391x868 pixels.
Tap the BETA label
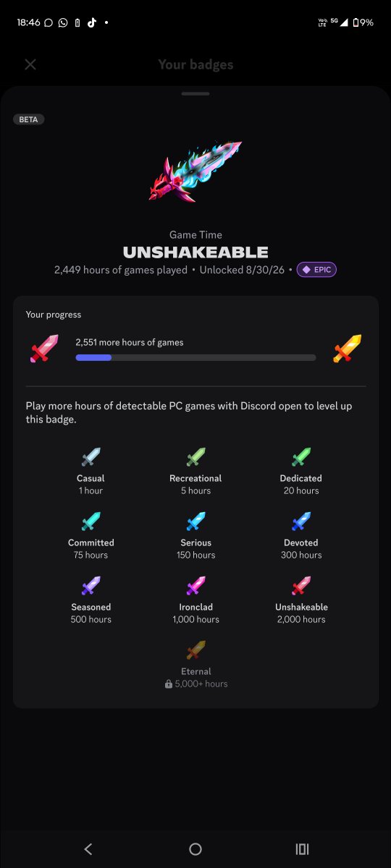pyautogui.click(x=29, y=119)
